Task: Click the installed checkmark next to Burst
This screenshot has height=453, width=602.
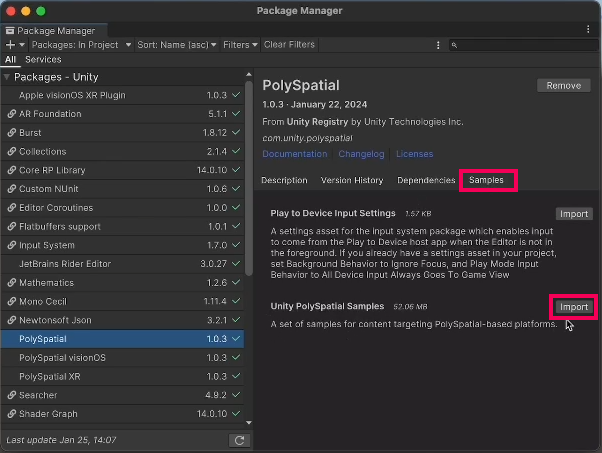Action: pos(236,133)
